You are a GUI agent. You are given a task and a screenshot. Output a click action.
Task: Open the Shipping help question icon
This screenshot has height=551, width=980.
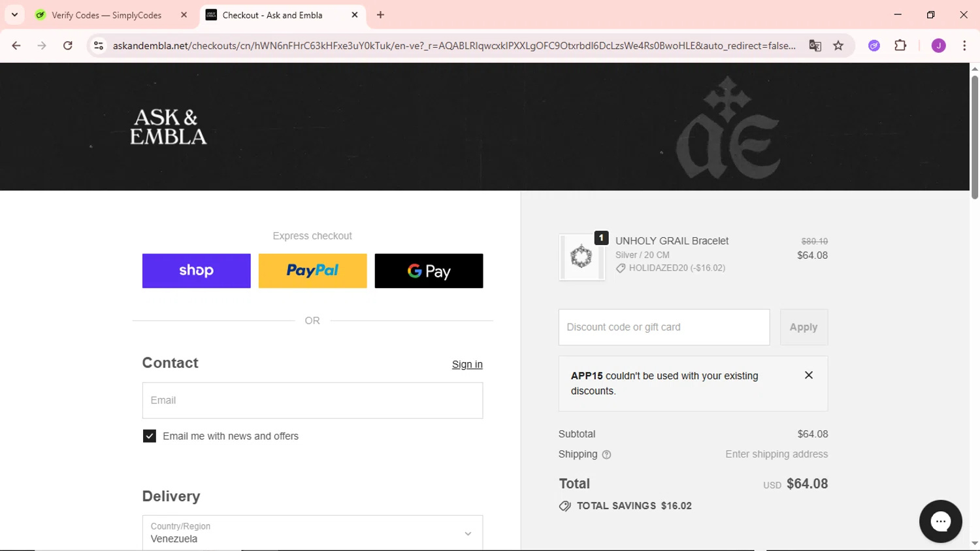606,455
